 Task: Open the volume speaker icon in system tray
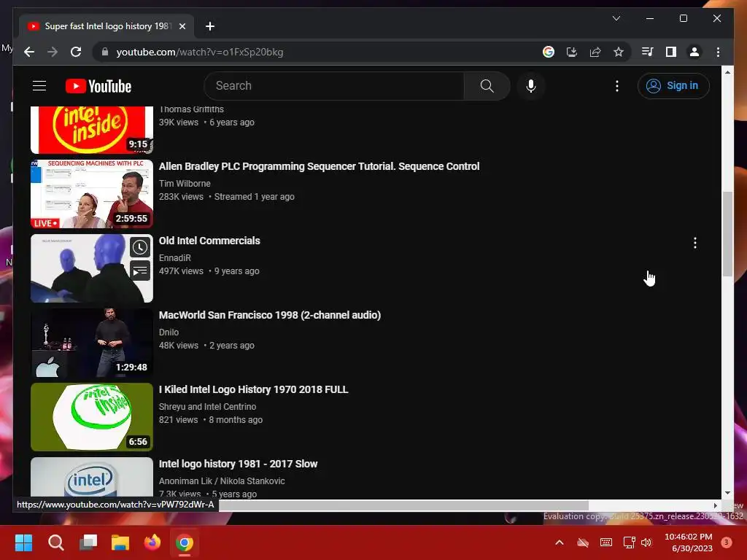point(646,542)
